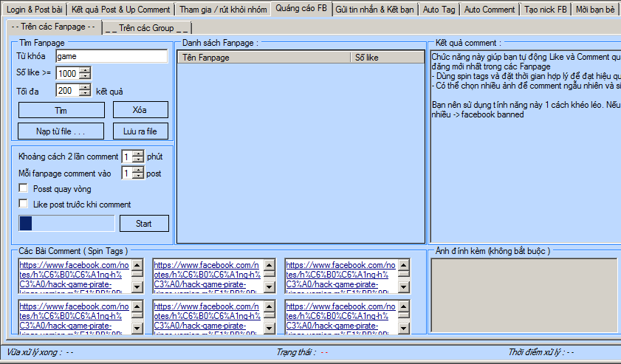The image size is (621, 364).
Task: Switch to the Trên các Group sub-tab
Action: pyautogui.click(x=147, y=28)
